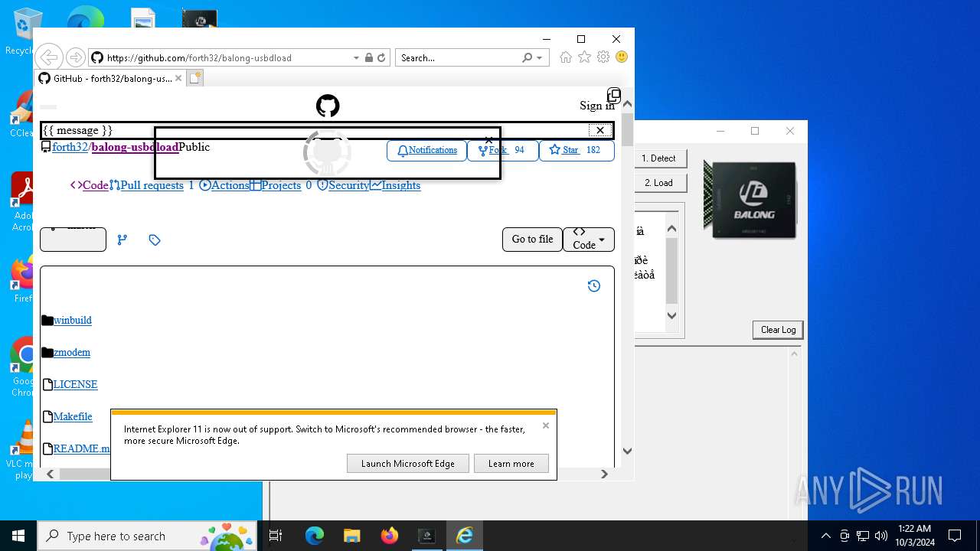980x551 pixels.
Task: Open File Explorer from the taskbar
Action: (351, 536)
